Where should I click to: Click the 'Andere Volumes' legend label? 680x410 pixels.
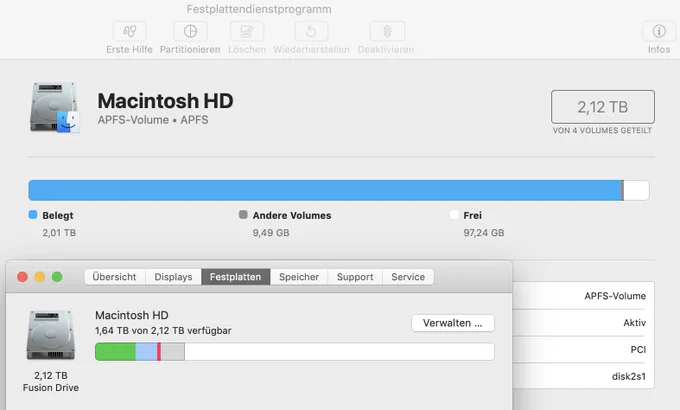[292, 216]
